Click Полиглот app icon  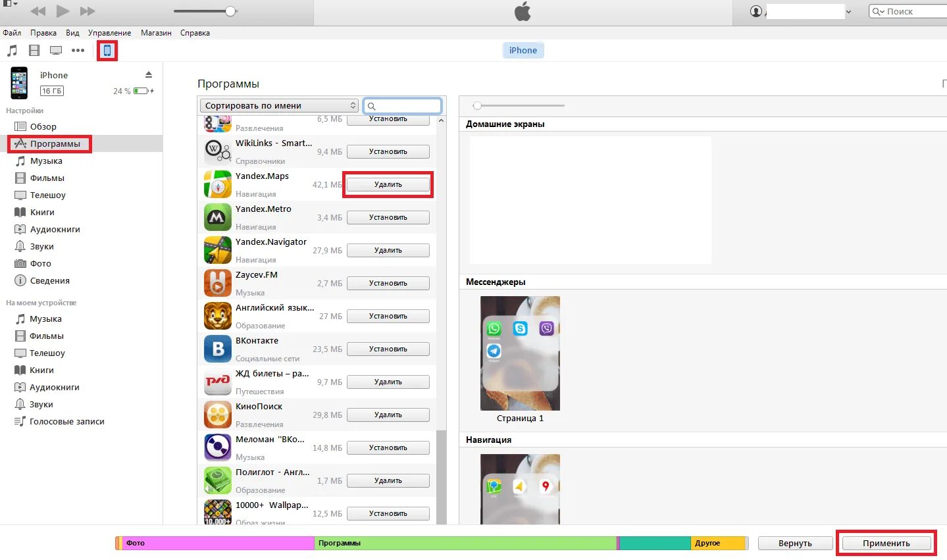click(217, 480)
